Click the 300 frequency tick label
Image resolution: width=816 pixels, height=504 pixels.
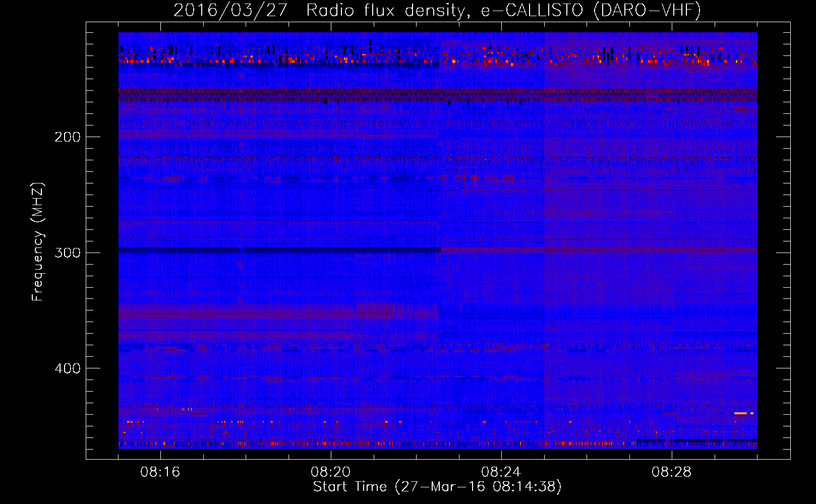[68, 253]
